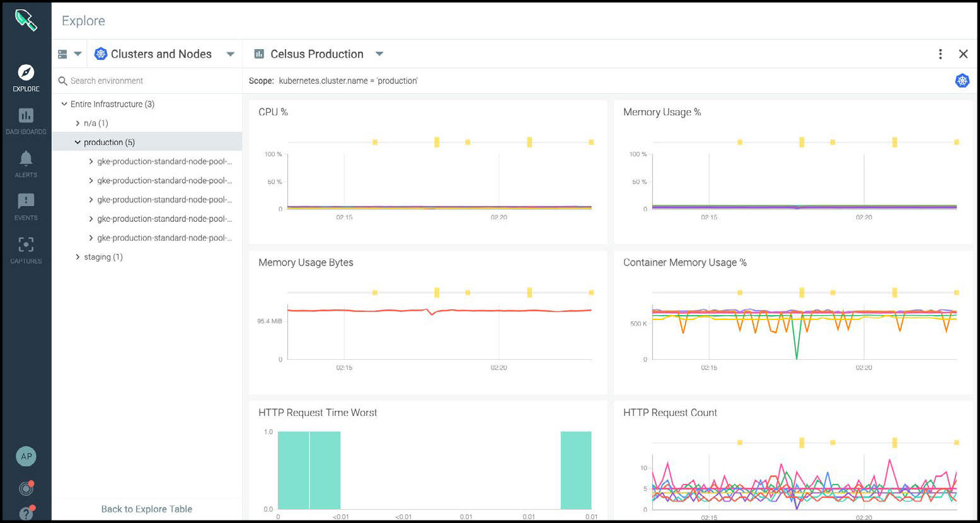Expand the staging (1) cluster node
Viewport: 980px width, 523px height.
(78, 257)
